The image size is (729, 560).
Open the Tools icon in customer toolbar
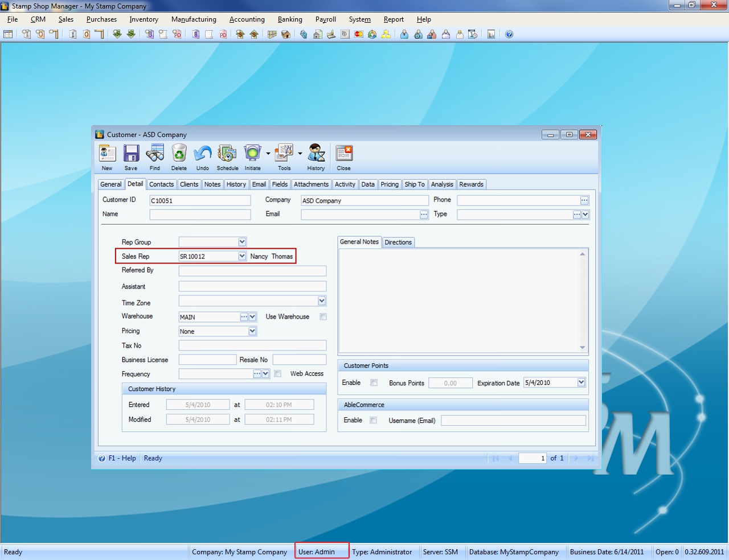(x=284, y=154)
